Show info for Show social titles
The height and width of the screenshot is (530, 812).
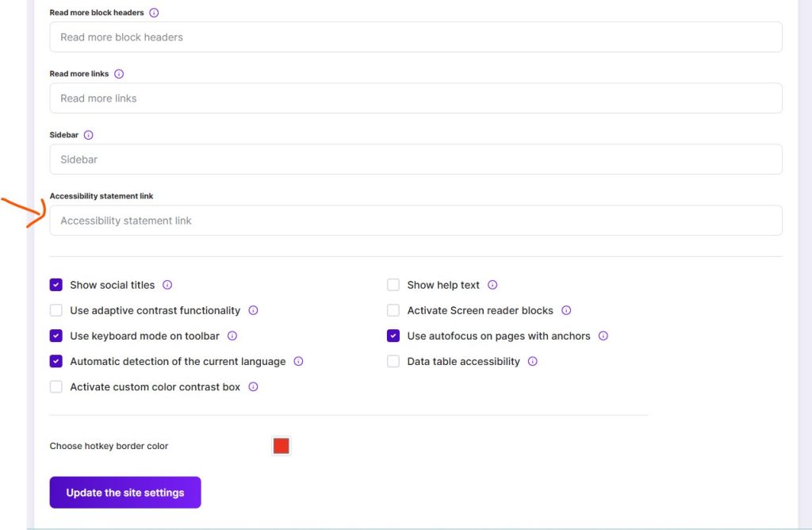coord(167,285)
